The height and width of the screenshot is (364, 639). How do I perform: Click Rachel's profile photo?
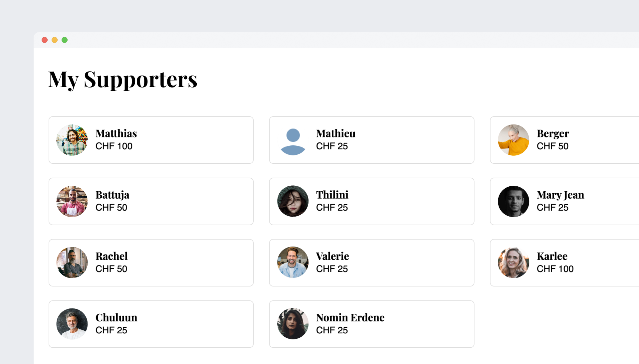click(72, 263)
